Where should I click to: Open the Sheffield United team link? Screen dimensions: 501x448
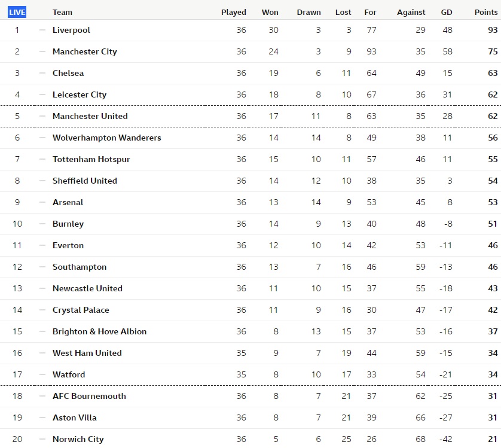tap(85, 181)
